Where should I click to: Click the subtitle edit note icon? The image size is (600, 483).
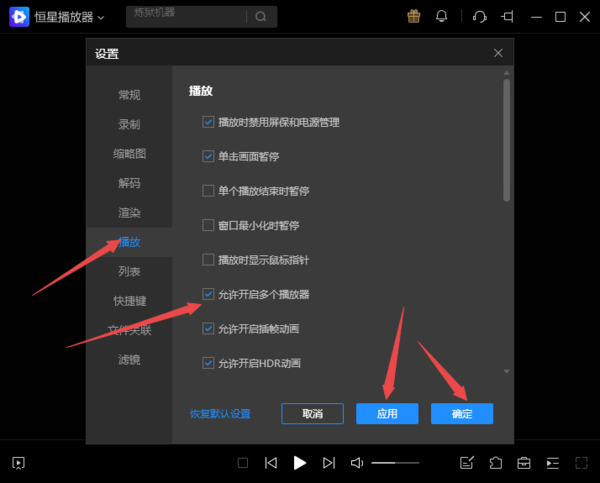coord(467,463)
